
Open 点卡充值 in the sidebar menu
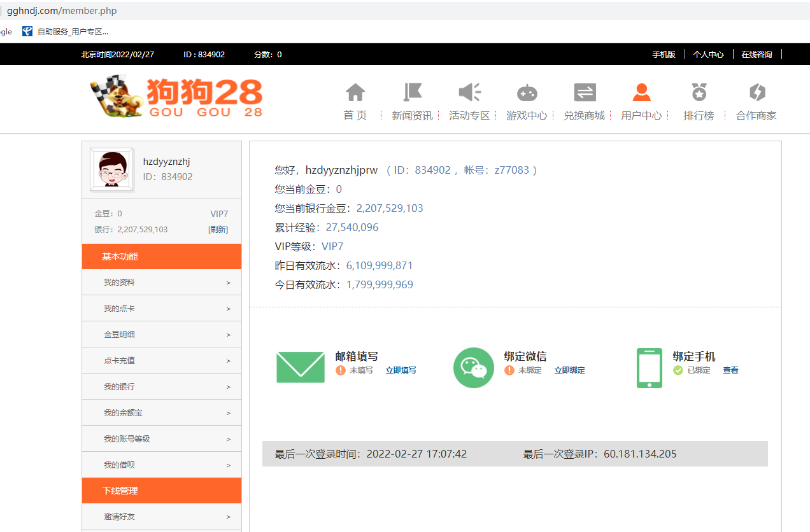[x=162, y=360]
